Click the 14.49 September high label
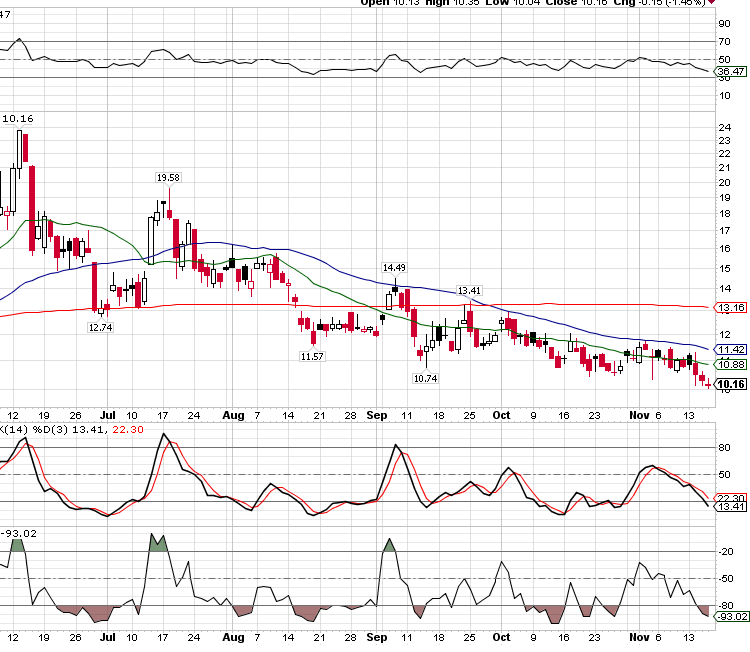The width and height of the screenshot is (750, 652). coord(394,267)
